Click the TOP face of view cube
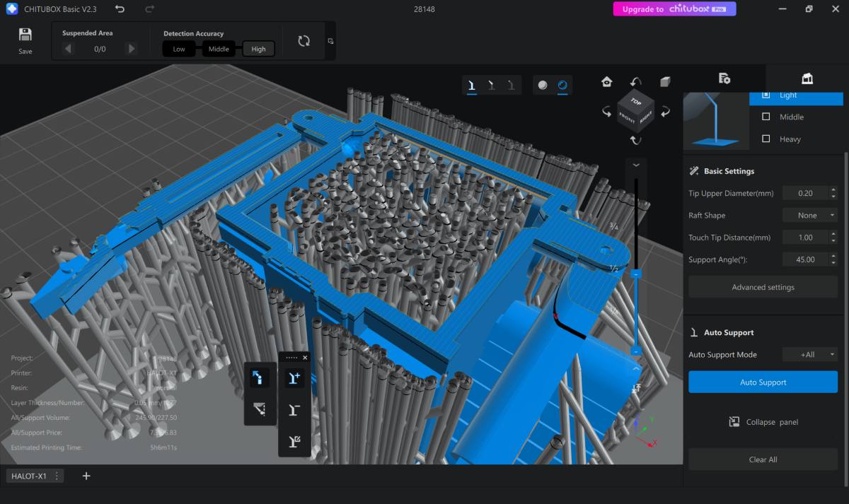The image size is (849, 504). click(636, 101)
